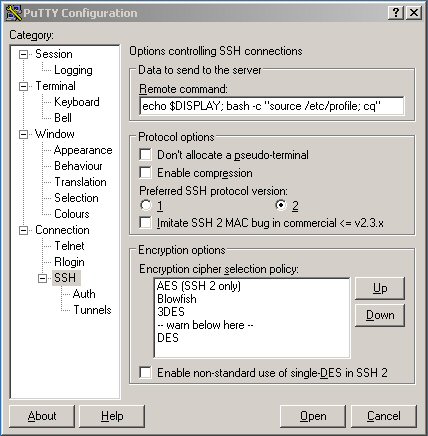
Task: Click the PuTTY icon in the title bar
Action: pyautogui.click(x=14, y=13)
